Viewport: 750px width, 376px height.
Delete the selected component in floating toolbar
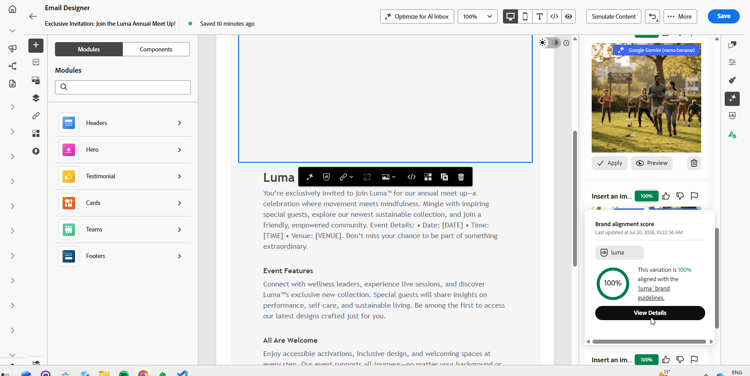pyautogui.click(x=461, y=177)
